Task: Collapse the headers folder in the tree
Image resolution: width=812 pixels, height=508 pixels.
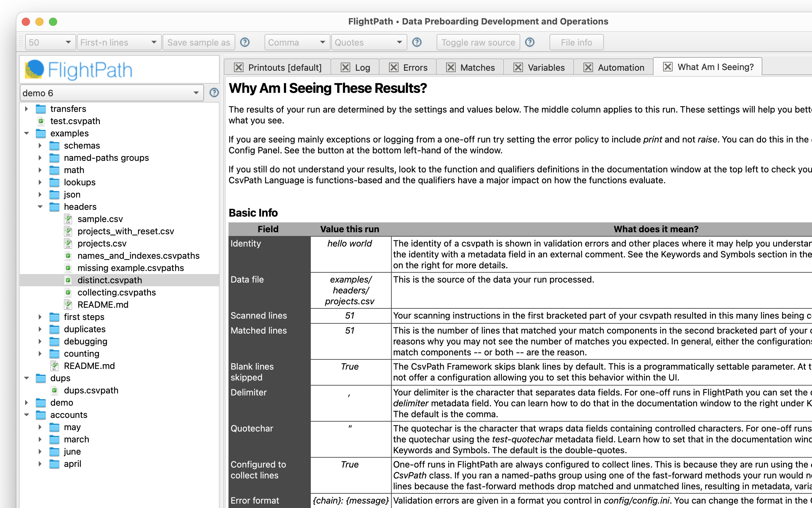Action: pyautogui.click(x=40, y=207)
